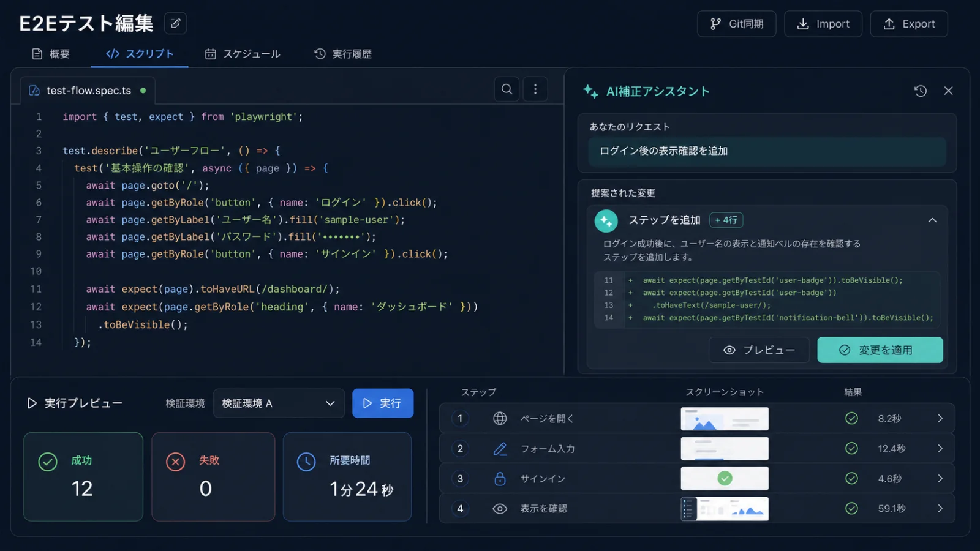Click the result check icon for 12.4秒
The width and height of the screenshot is (980, 551).
pyautogui.click(x=851, y=449)
